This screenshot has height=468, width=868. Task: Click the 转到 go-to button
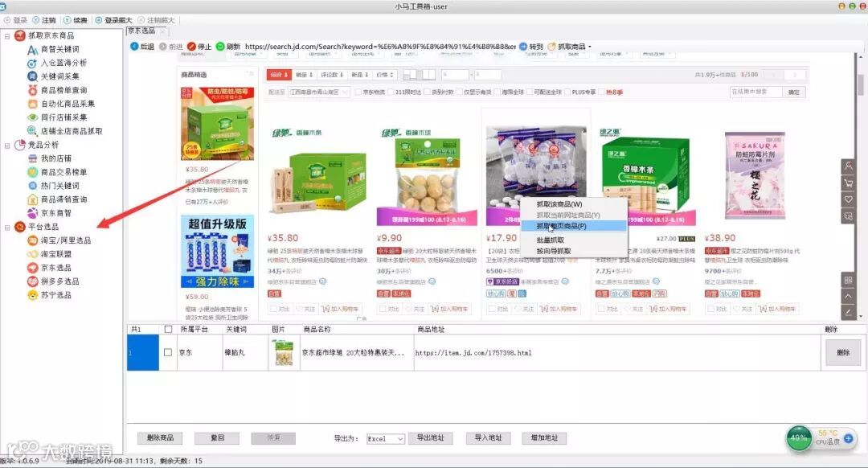[531, 47]
